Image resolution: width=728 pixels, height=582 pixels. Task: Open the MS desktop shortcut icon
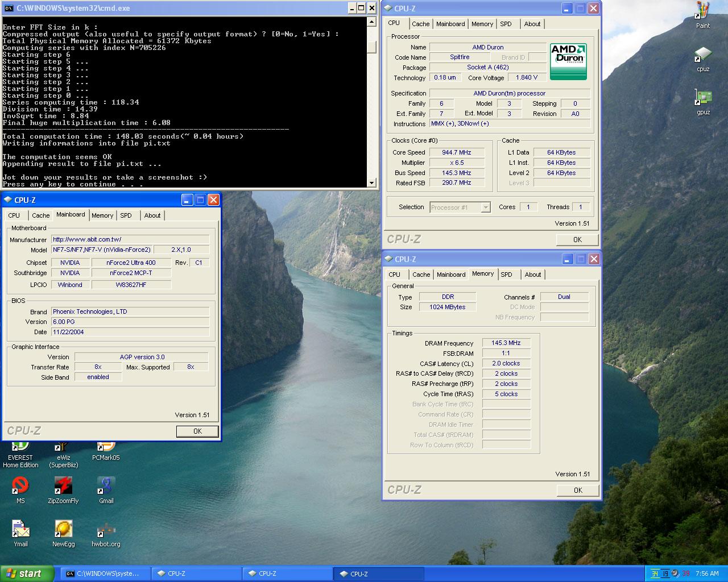(x=20, y=490)
